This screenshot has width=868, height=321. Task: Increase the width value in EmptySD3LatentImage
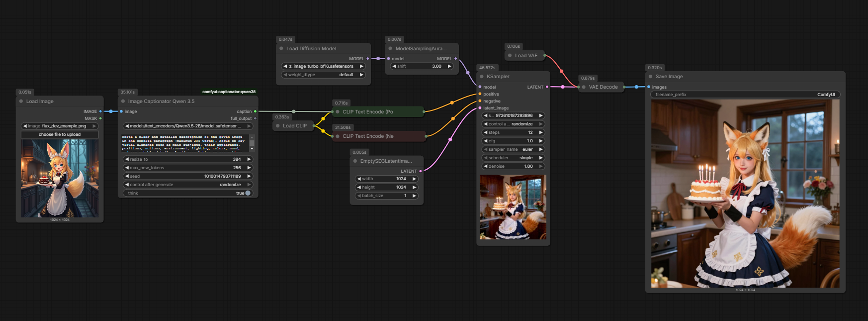(x=414, y=179)
